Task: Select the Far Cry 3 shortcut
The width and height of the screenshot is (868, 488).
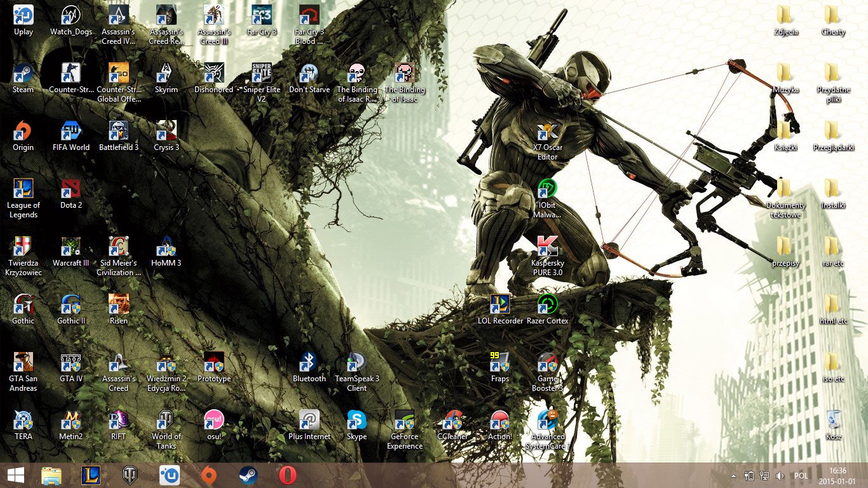Action: (262, 20)
